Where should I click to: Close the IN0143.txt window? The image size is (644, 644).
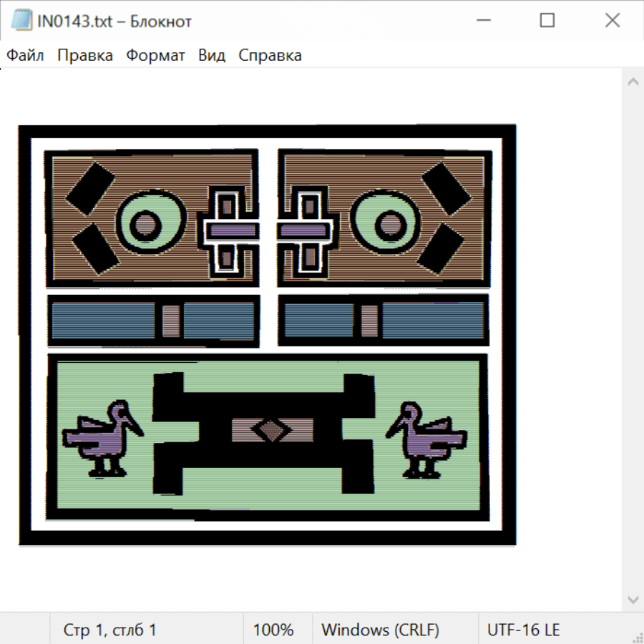point(612,21)
